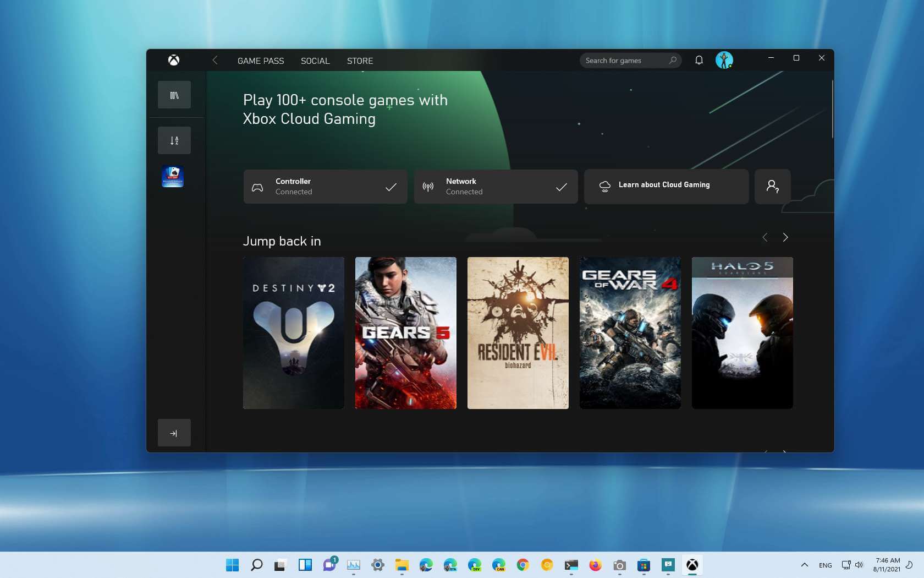
Task: Open notifications via the bell icon
Action: 699,60
